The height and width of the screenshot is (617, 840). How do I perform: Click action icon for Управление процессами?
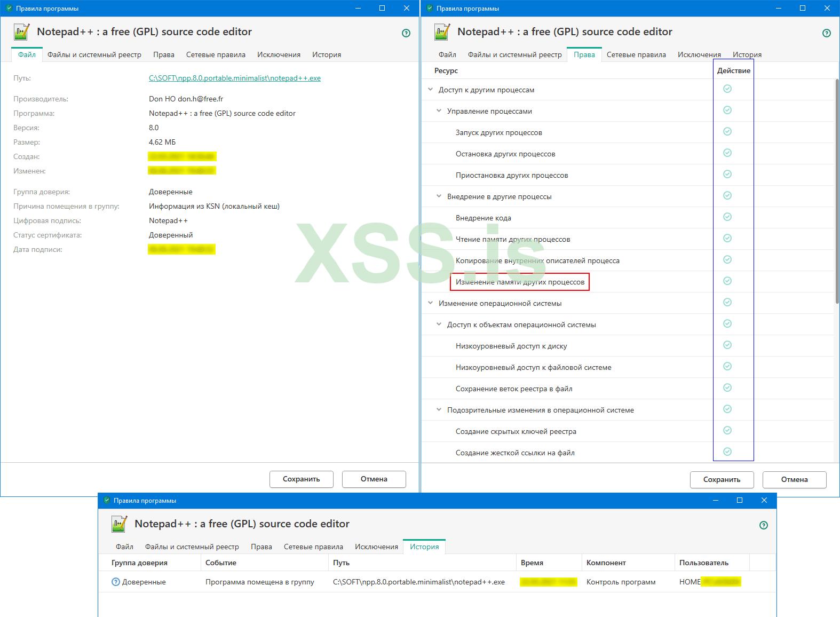(x=727, y=110)
